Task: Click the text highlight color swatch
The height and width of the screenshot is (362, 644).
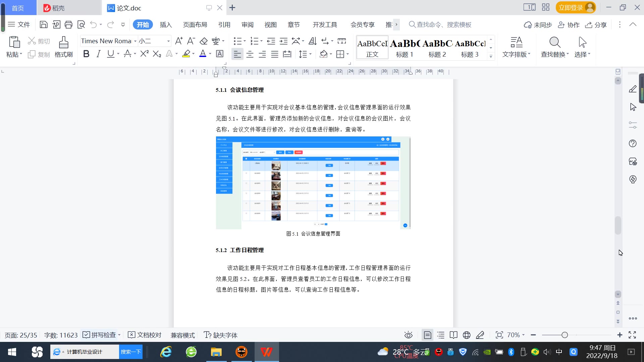Action: point(186,54)
